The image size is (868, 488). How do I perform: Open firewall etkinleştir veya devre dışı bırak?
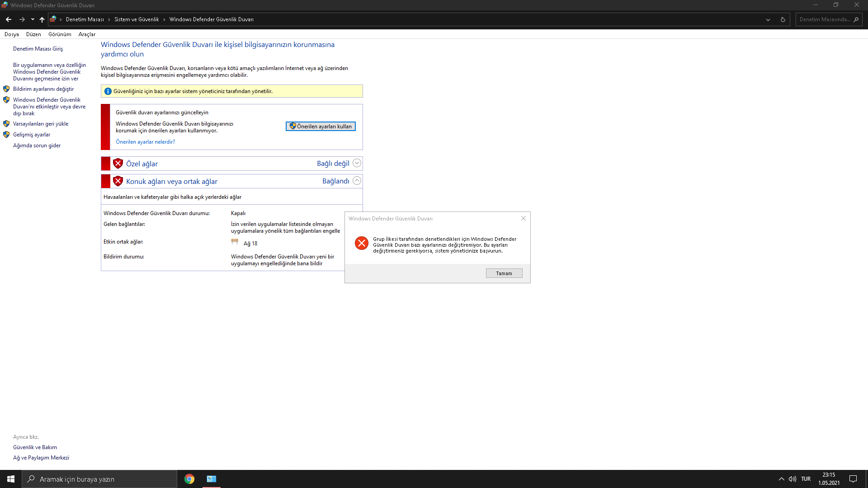click(49, 107)
